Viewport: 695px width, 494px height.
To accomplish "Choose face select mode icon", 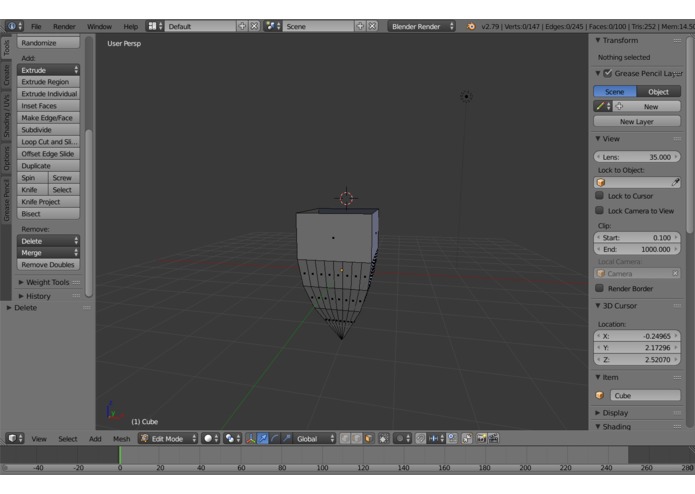I will (368, 438).
